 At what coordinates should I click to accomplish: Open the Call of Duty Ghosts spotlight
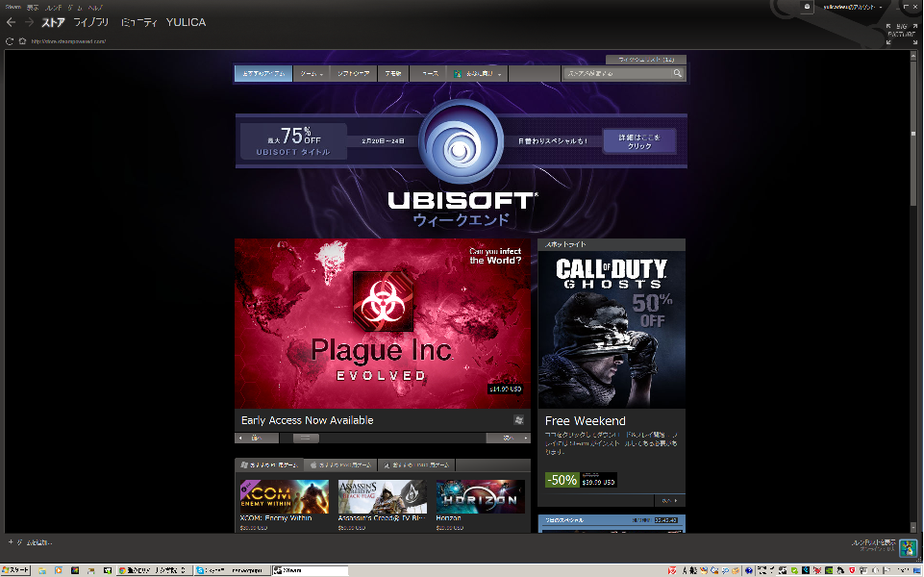tap(612, 330)
